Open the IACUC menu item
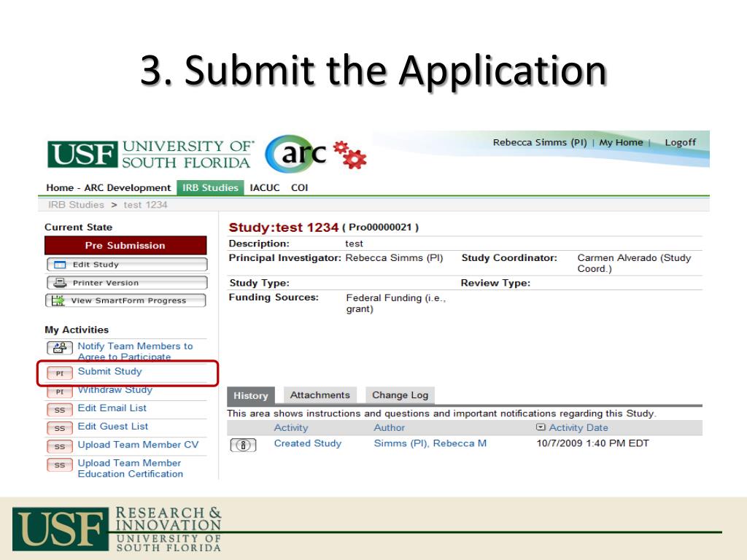Viewport: 747px width, 560px height. click(265, 187)
